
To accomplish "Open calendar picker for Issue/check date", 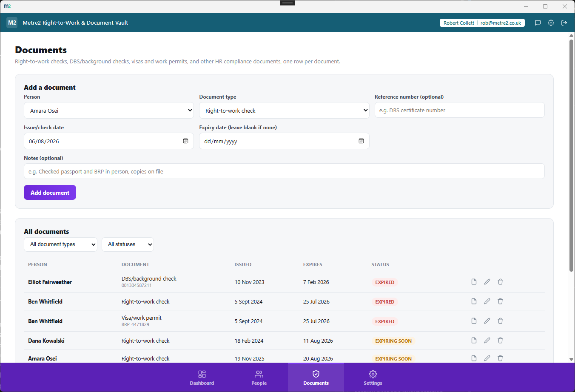I will (x=185, y=141).
